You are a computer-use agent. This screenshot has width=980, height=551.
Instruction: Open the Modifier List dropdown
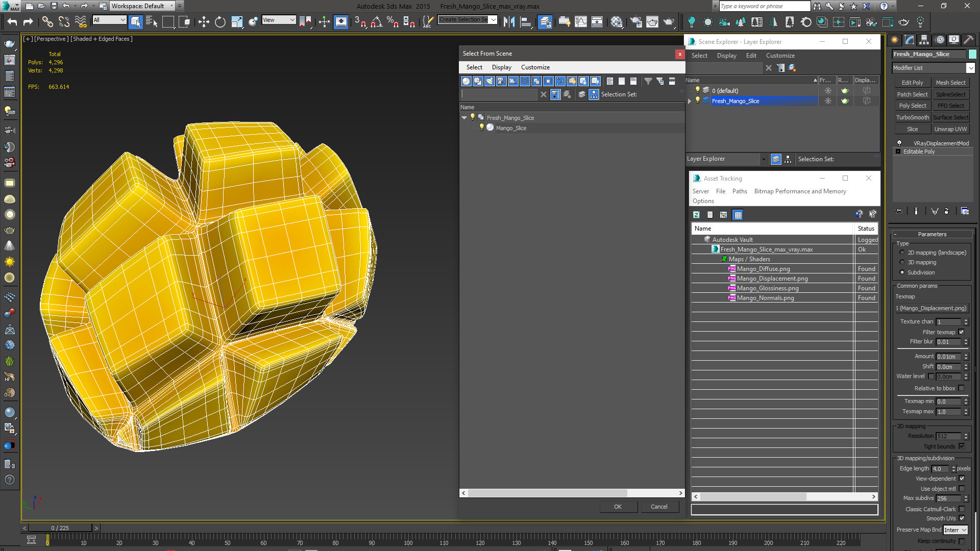[970, 68]
